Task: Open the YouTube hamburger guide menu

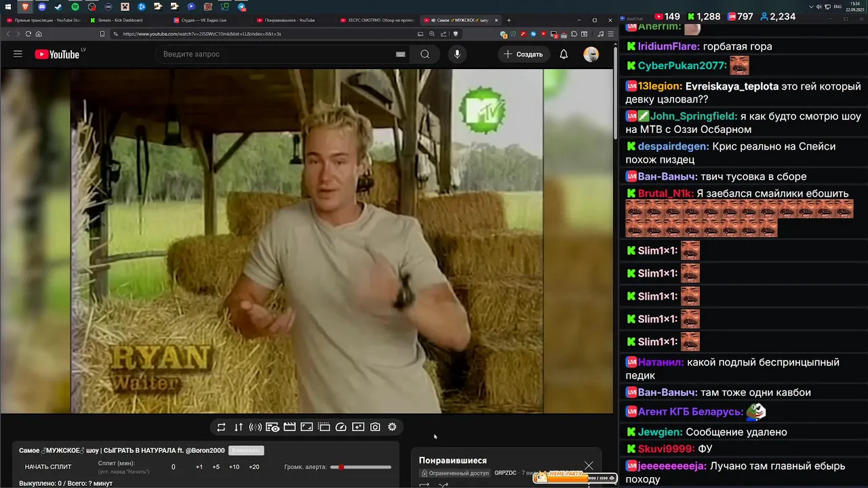Action: click(18, 54)
